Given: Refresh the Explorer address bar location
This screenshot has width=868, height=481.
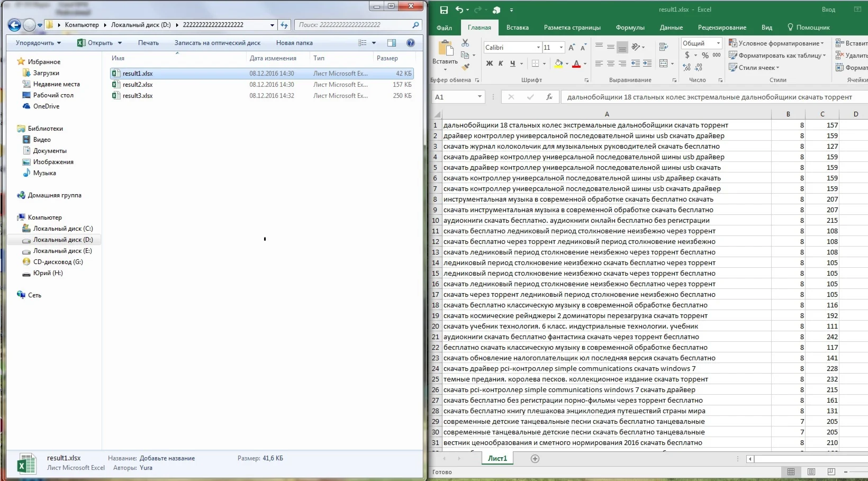Looking at the screenshot, I should tap(284, 25).
